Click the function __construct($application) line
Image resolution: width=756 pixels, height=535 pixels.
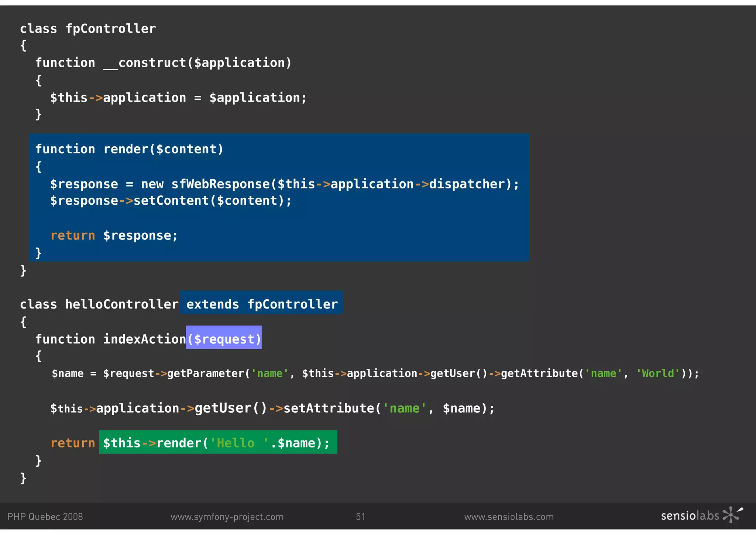163,62
